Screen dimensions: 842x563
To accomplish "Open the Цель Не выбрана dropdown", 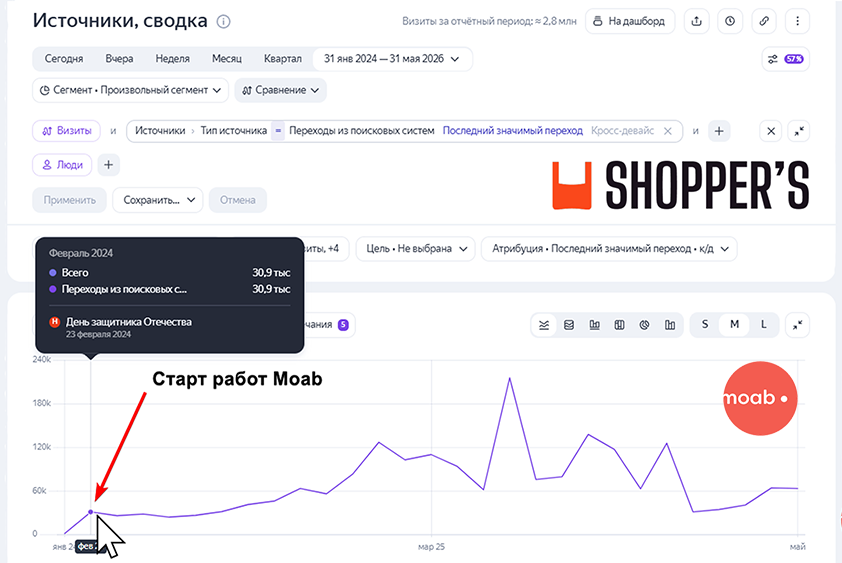I will [x=416, y=249].
